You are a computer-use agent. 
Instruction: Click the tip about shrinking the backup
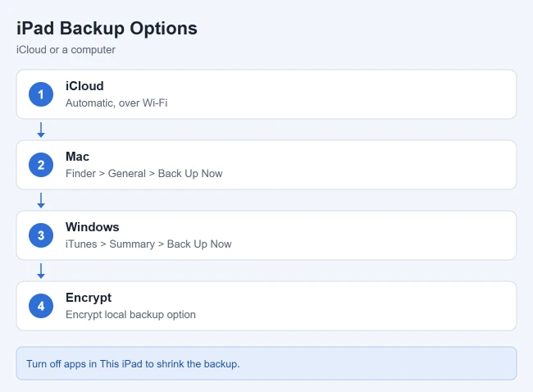click(266, 363)
